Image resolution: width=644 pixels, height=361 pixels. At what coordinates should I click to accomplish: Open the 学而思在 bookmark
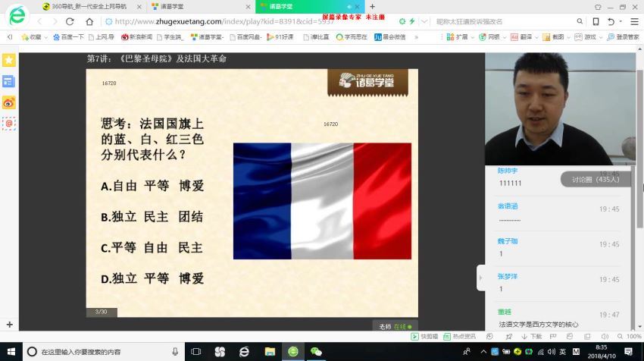coord(352,37)
